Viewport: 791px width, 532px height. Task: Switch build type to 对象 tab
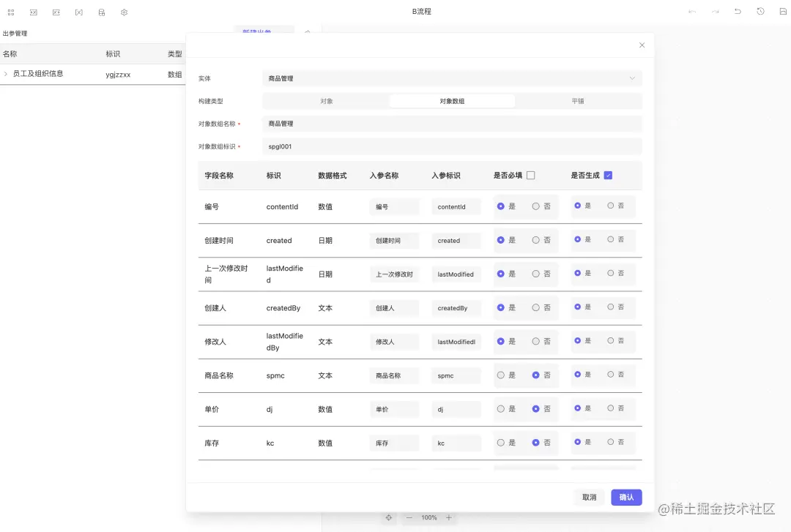[326, 100]
